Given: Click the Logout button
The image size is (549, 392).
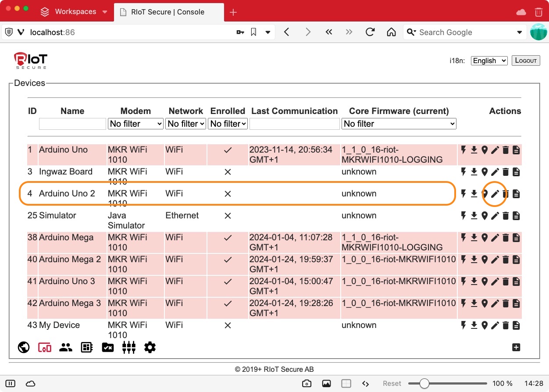Looking at the screenshot, I should point(525,61).
